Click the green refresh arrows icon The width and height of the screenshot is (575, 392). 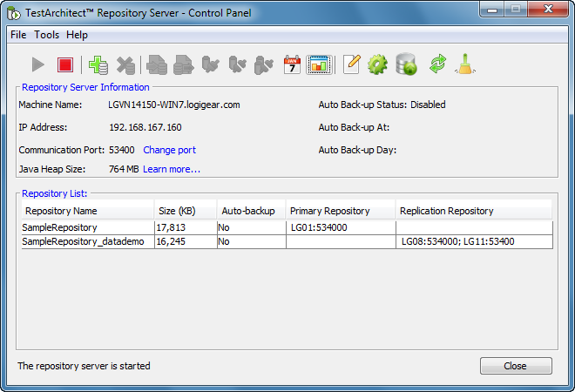tap(438, 64)
